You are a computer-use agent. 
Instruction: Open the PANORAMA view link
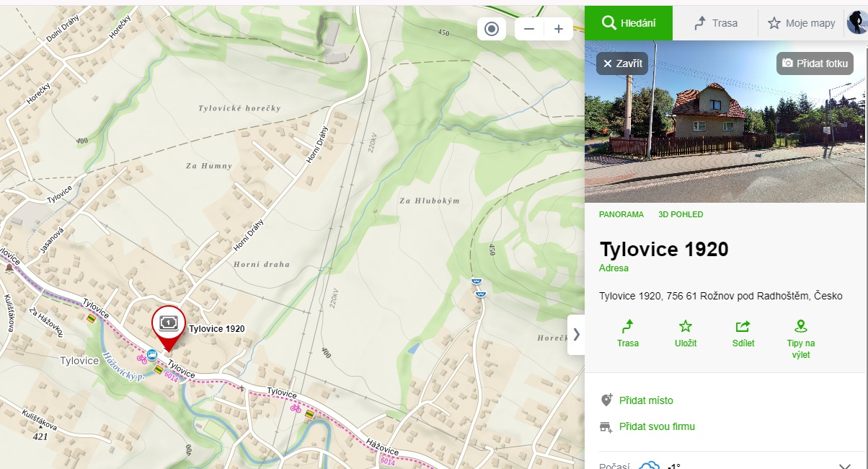[621, 214]
